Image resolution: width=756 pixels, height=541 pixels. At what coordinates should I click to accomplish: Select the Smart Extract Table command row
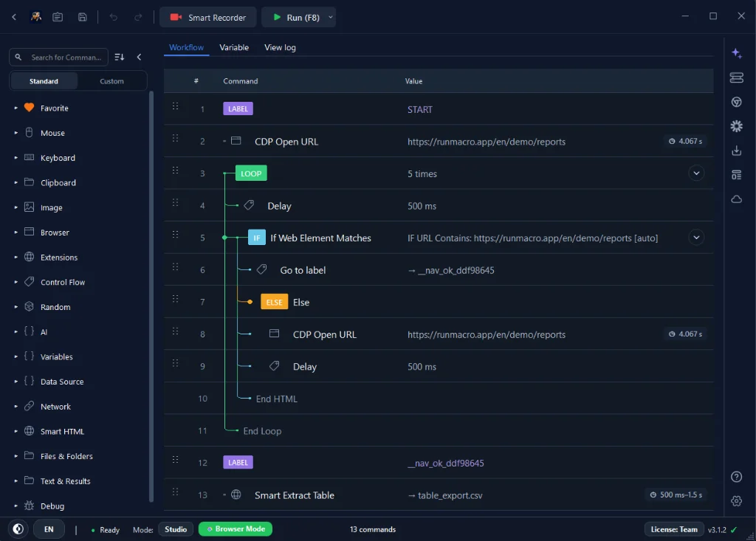[439, 495]
